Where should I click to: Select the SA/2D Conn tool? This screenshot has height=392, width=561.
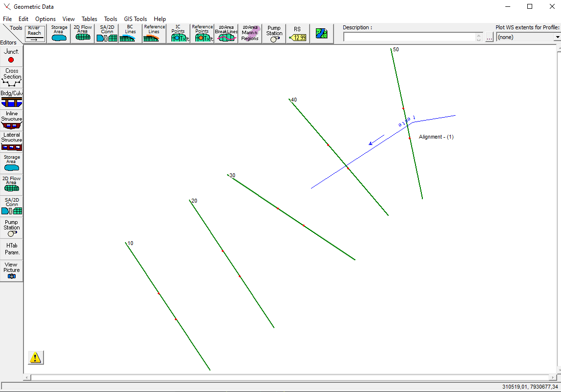coord(106,33)
